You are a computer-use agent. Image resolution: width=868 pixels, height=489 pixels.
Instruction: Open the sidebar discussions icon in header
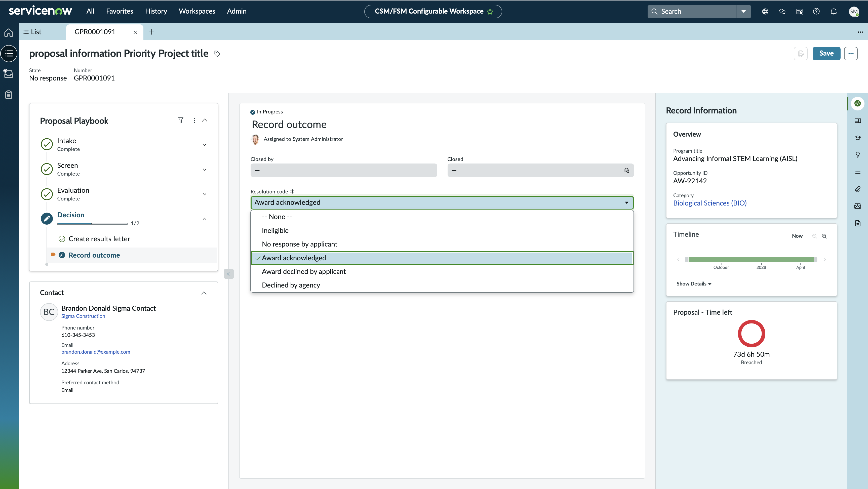click(799, 12)
